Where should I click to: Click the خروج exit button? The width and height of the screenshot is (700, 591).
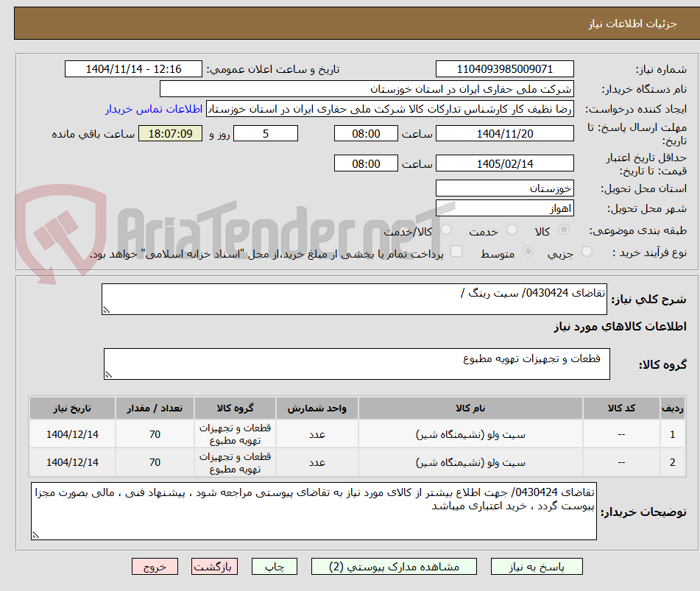(155, 567)
